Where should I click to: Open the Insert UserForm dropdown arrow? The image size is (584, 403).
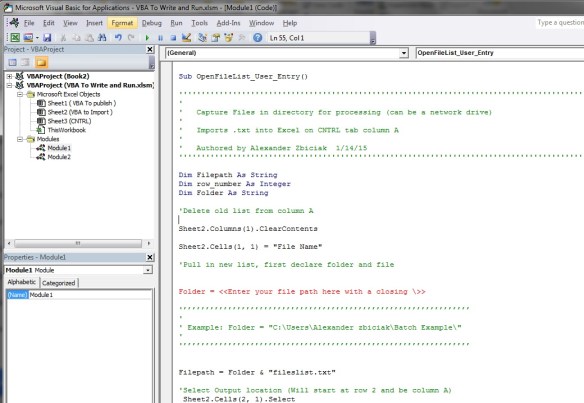click(37, 38)
